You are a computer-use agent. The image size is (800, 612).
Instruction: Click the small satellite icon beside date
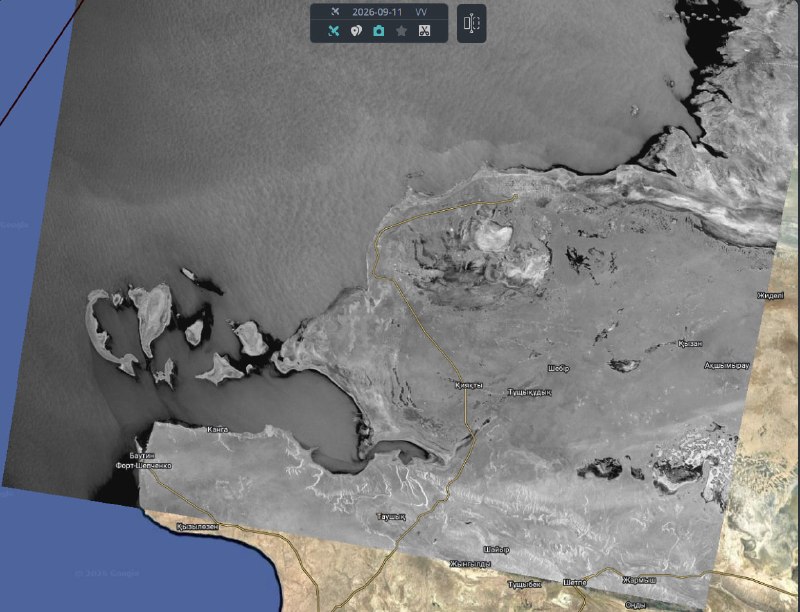[x=335, y=12]
